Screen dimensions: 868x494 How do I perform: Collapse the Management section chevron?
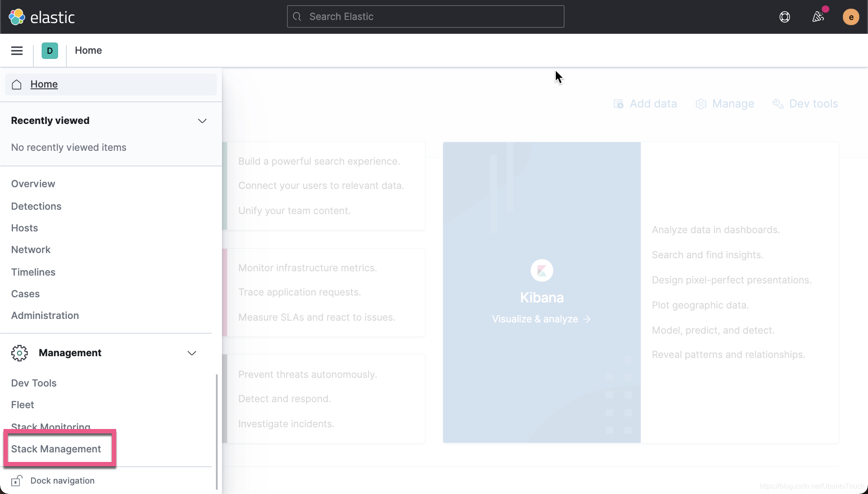(x=192, y=353)
